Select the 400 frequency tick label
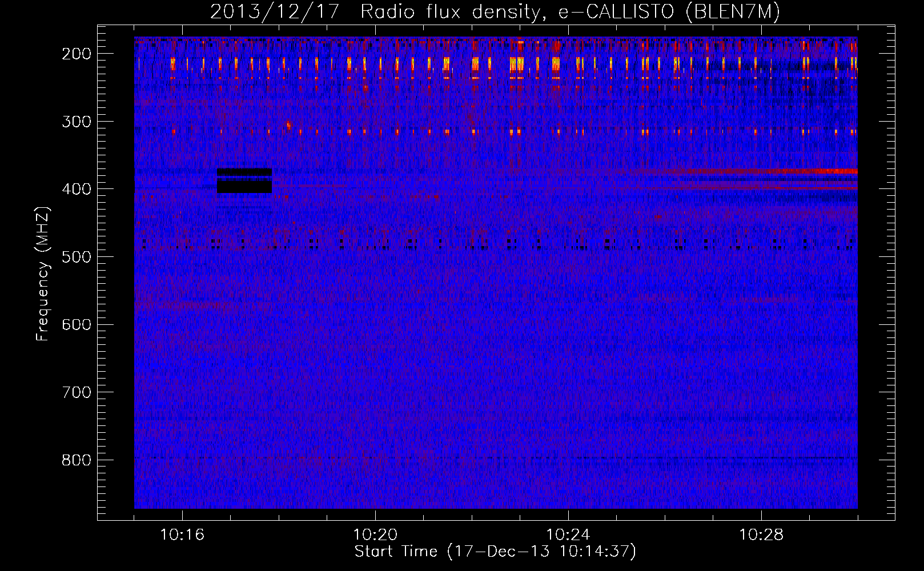The image size is (924, 571). tap(77, 189)
